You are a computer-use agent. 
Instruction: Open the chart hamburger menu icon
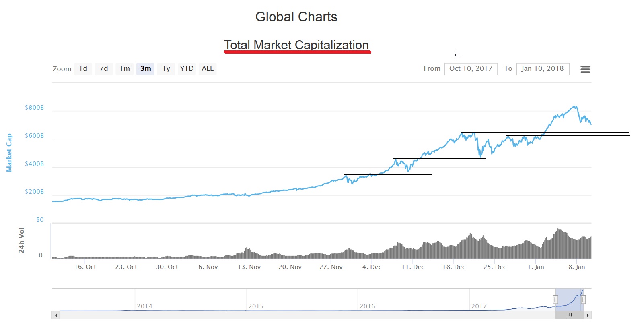tap(585, 69)
